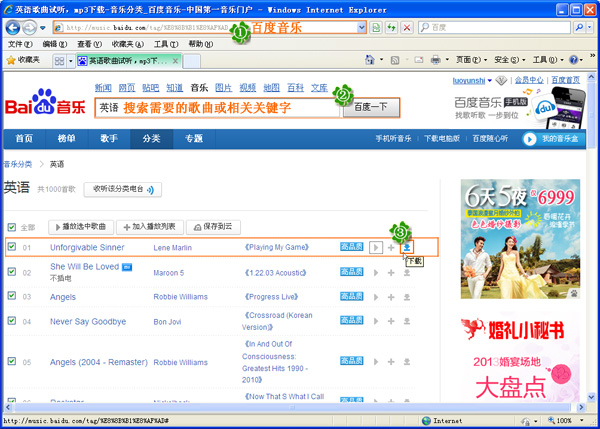Expand the Quick Tabs dropdown arrow
This screenshot has width=600, height=429.
coord(70,61)
